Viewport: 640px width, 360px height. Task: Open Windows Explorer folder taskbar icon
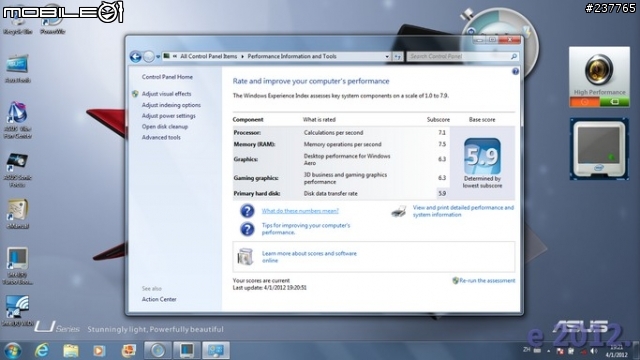[x=71, y=351]
